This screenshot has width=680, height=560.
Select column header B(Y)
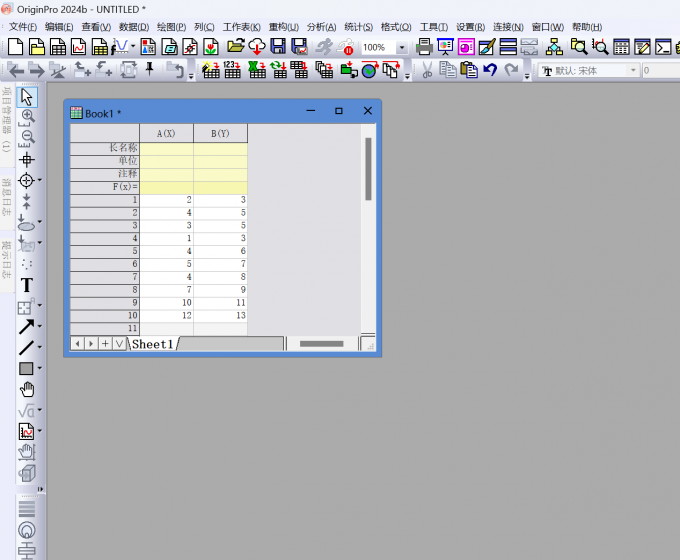220,134
